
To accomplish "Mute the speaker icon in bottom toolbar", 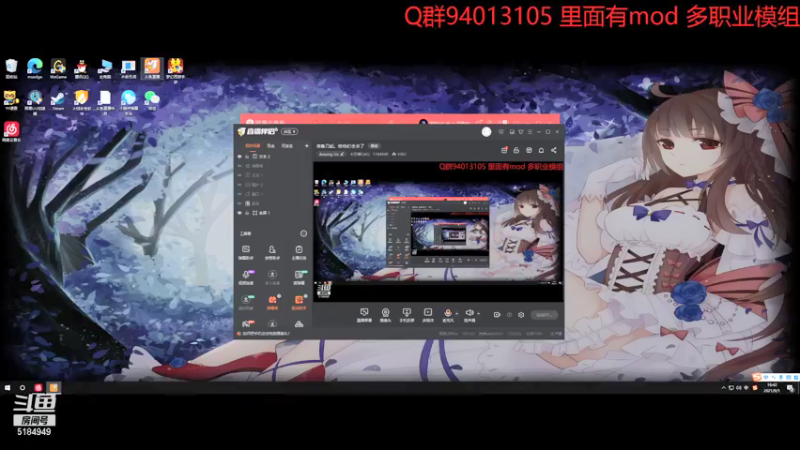I will (469, 313).
